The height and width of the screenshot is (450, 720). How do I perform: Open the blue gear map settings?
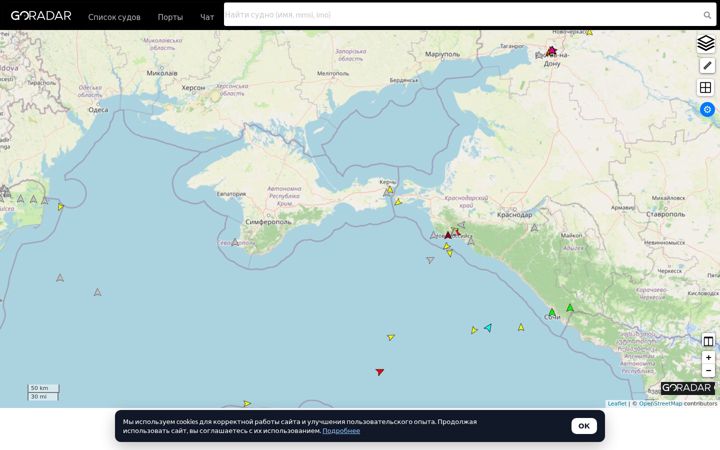click(x=707, y=109)
